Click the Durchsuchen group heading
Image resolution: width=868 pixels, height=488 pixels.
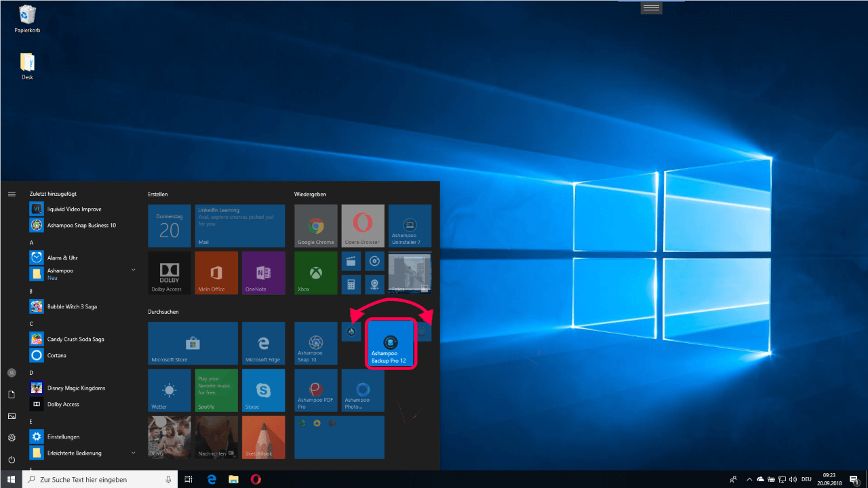click(x=162, y=311)
